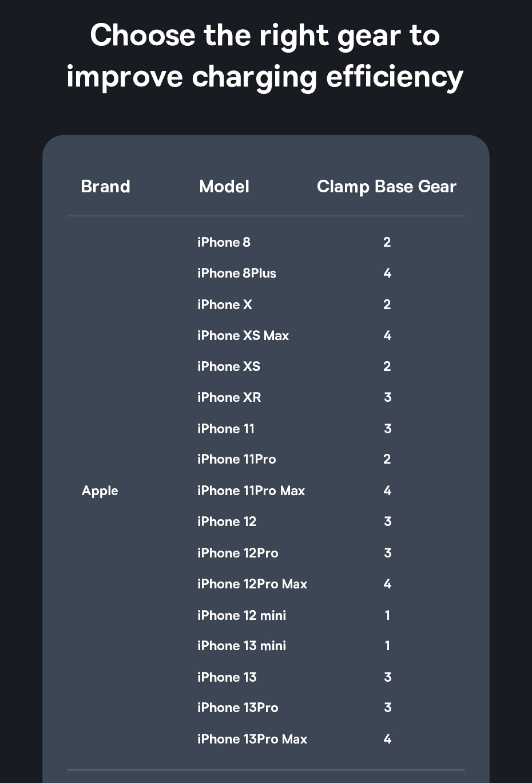
Task: Click the "Model" column header
Action: coord(224,187)
